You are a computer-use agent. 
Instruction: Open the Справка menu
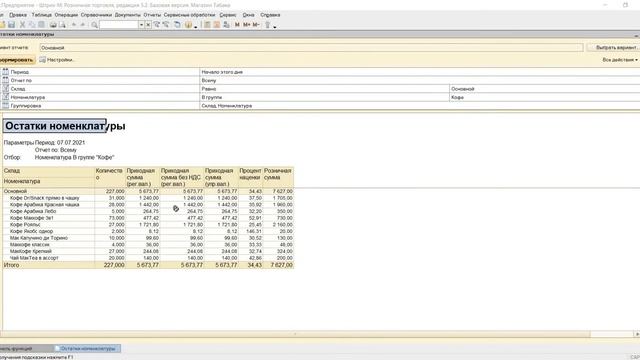click(x=270, y=15)
